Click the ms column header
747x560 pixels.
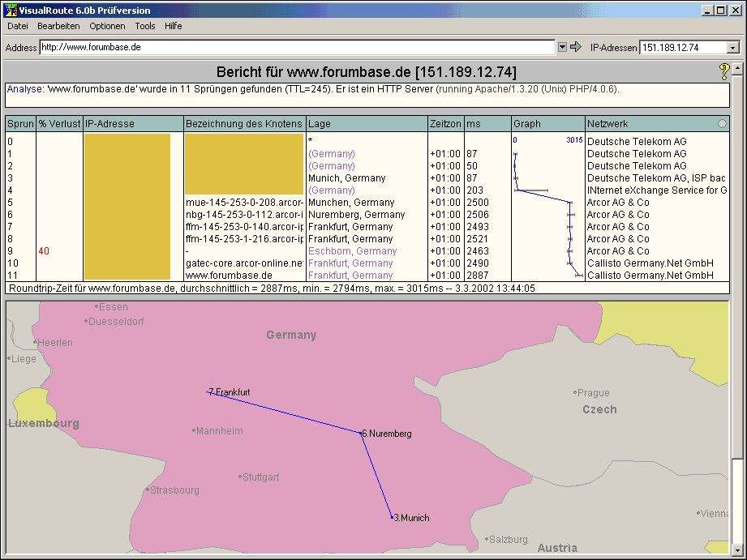(487, 124)
